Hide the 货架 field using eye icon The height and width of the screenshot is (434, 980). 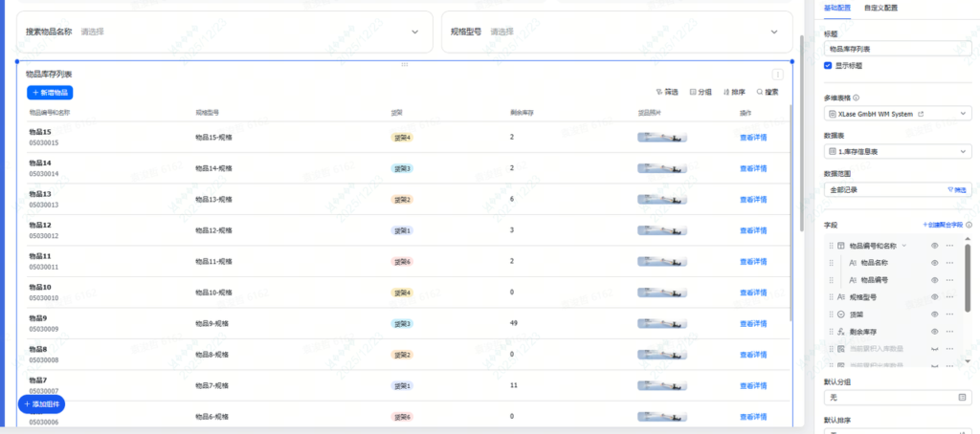click(934, 314)
